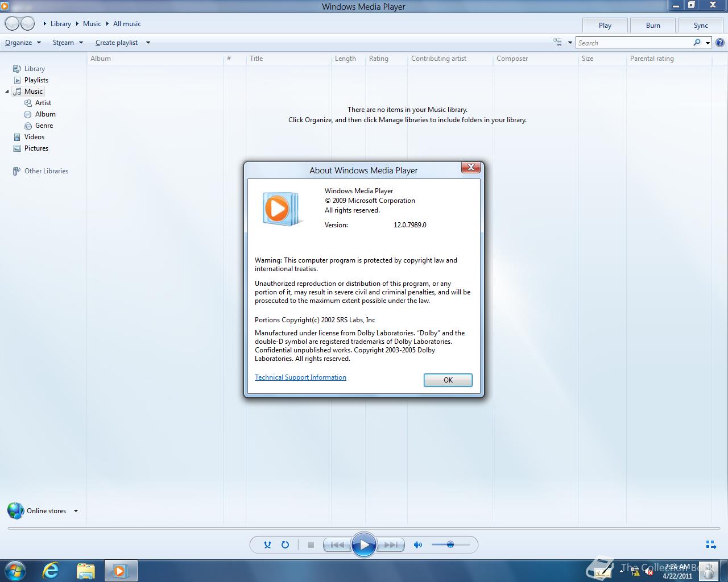The image size is (728, 582).
Task: Launch Internet Explorer from the taskbar
Action: click(51, 571)
